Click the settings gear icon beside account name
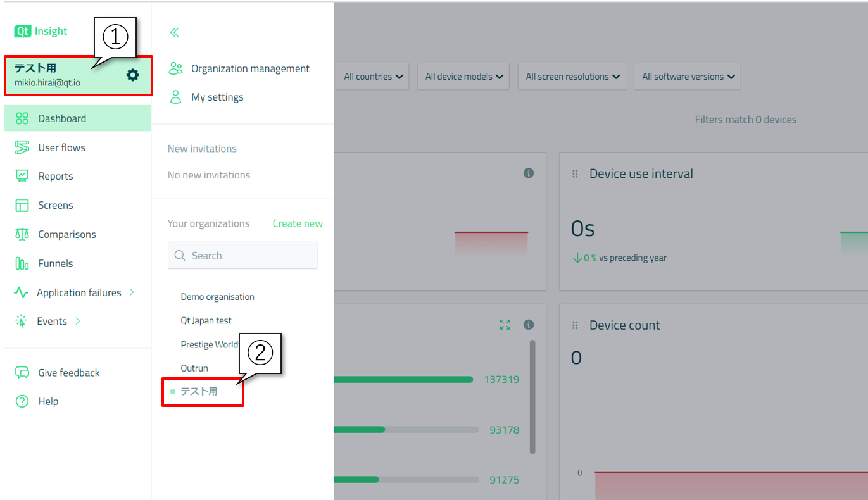The width and height of the screenshot is (868, 500). (132, 75)
